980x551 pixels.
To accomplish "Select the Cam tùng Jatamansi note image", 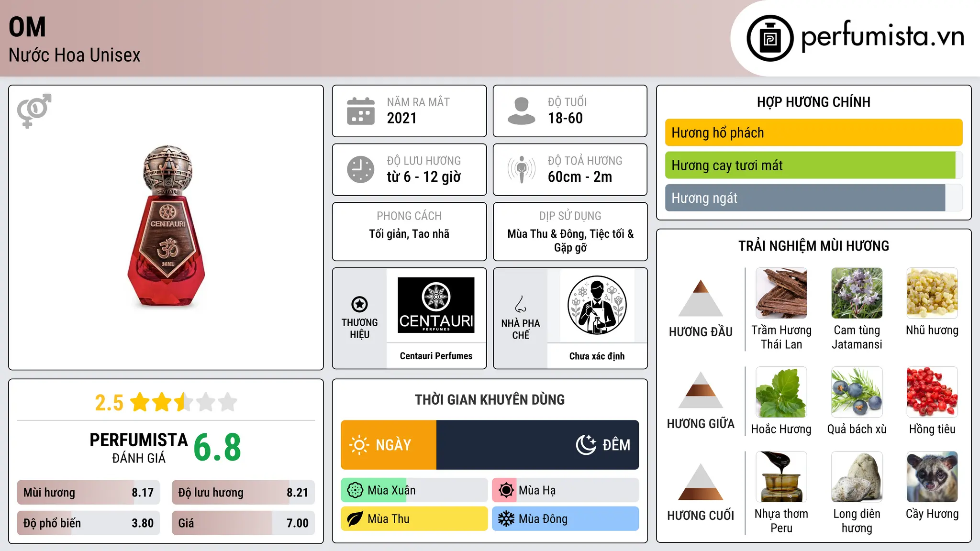I will pos(857,293).
